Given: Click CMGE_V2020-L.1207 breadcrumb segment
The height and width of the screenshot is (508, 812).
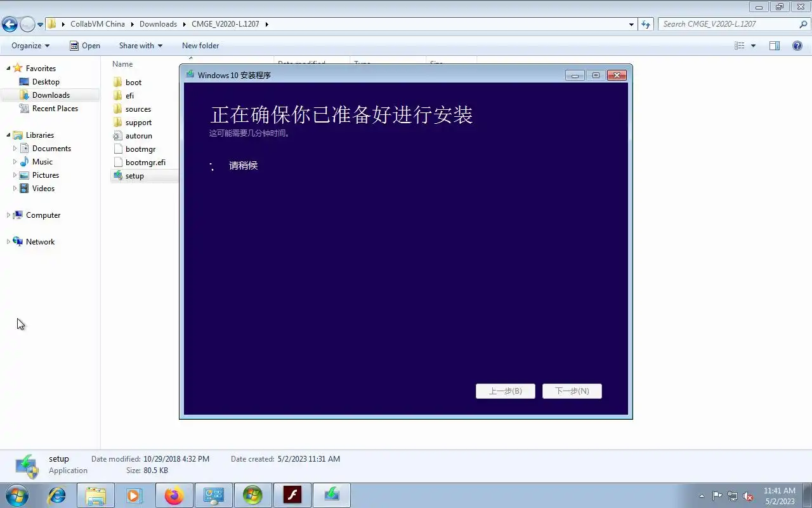Looking at the screenshot, I should pos(225,24).
